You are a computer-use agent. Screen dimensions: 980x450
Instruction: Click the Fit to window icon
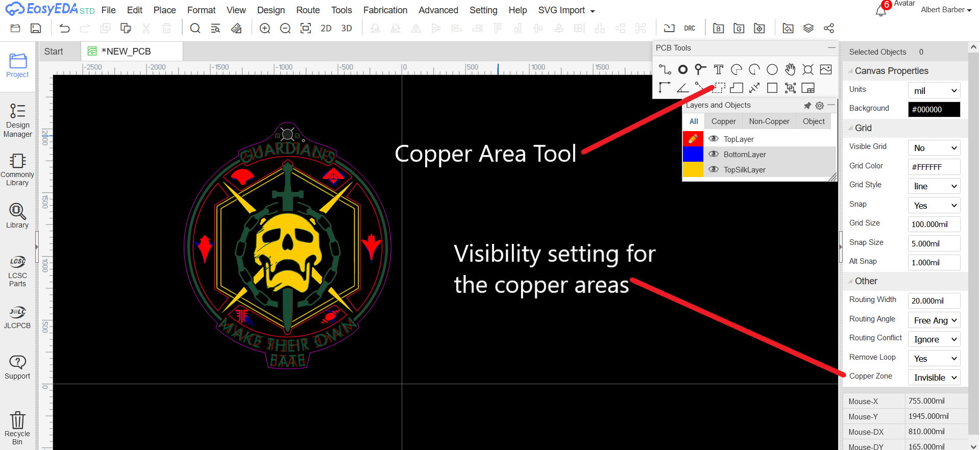point(306,28)
